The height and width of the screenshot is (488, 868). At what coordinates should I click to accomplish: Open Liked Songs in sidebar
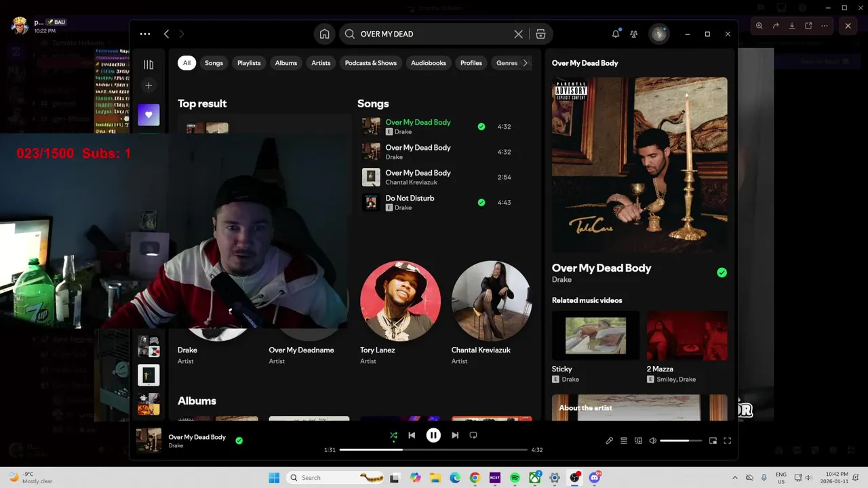(149, 115)
